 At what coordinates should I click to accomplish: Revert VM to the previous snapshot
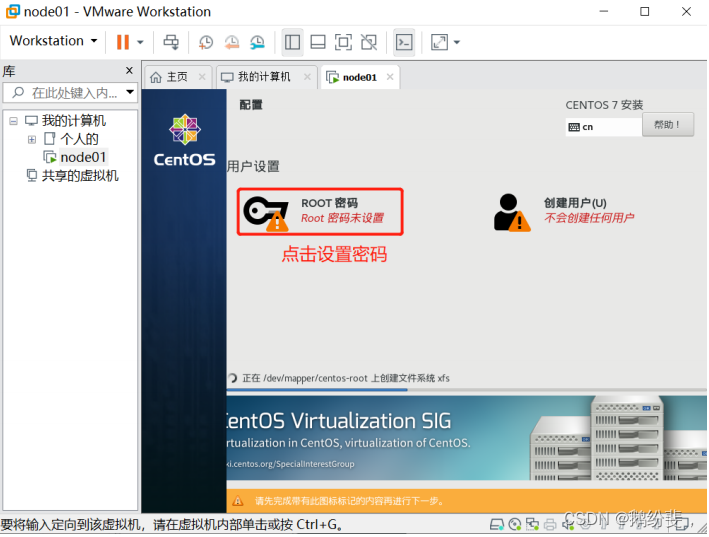click(232, 42)
